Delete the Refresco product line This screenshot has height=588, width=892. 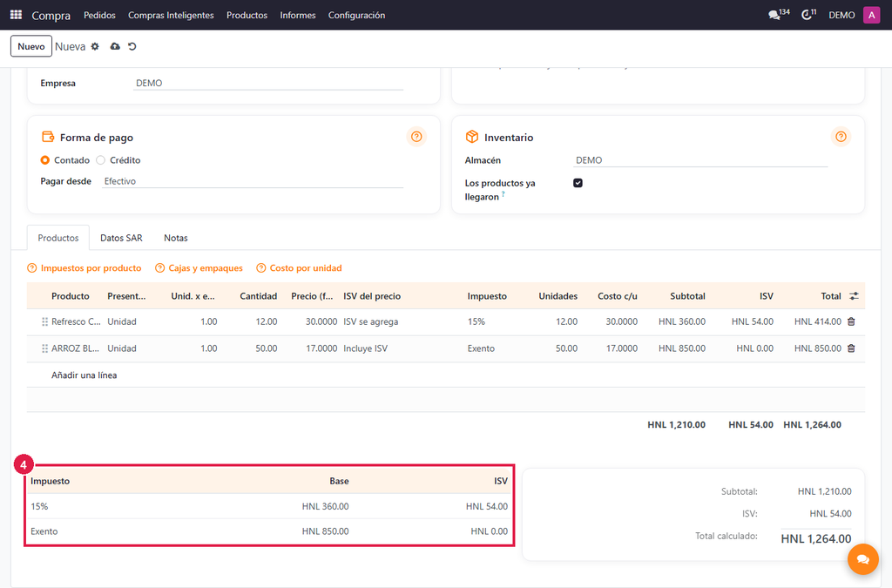pos(851,321)
